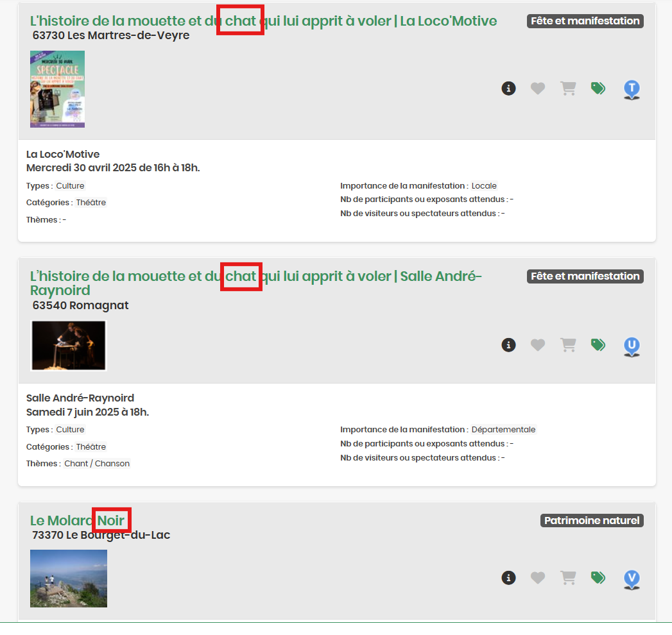
Task: Open Le Molard Noir title link
Action: tap(77, 520)
